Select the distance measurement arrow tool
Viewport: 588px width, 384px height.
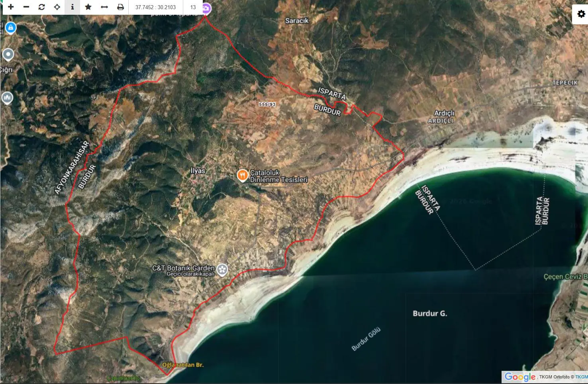click(104, 7)
